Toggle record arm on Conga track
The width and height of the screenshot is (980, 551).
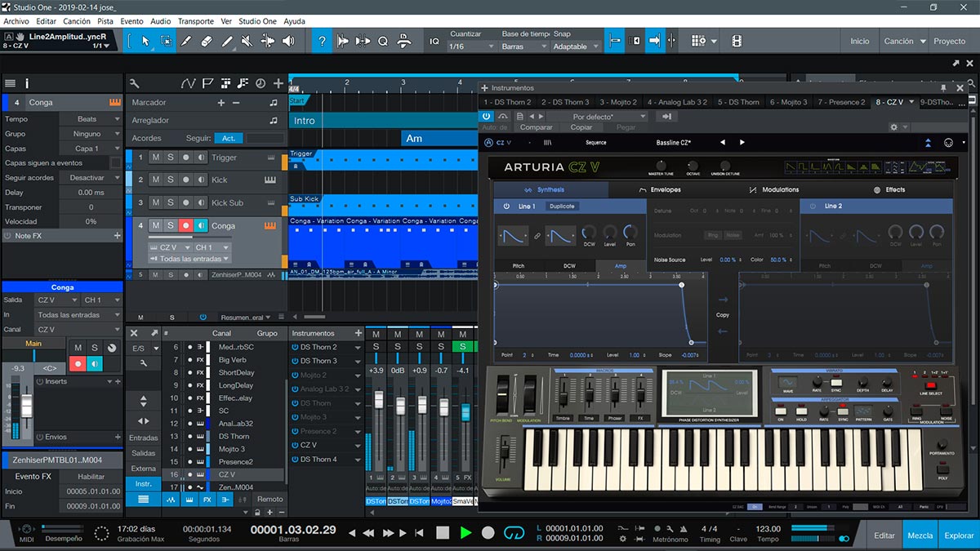[185, 225]
